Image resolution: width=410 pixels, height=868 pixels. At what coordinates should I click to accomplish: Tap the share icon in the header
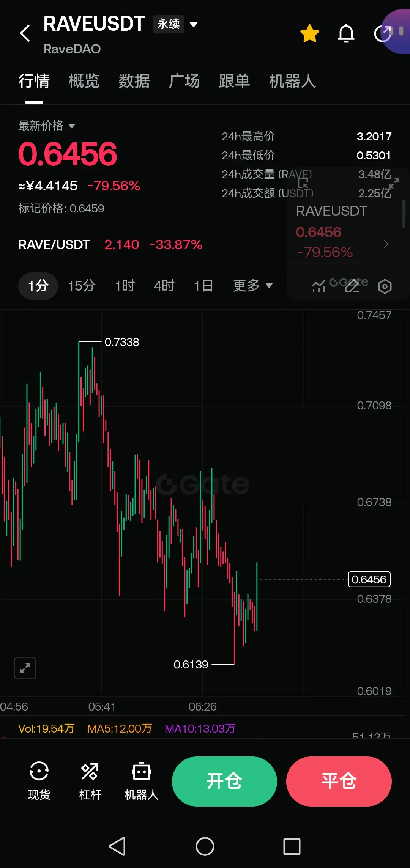point(383,33)
